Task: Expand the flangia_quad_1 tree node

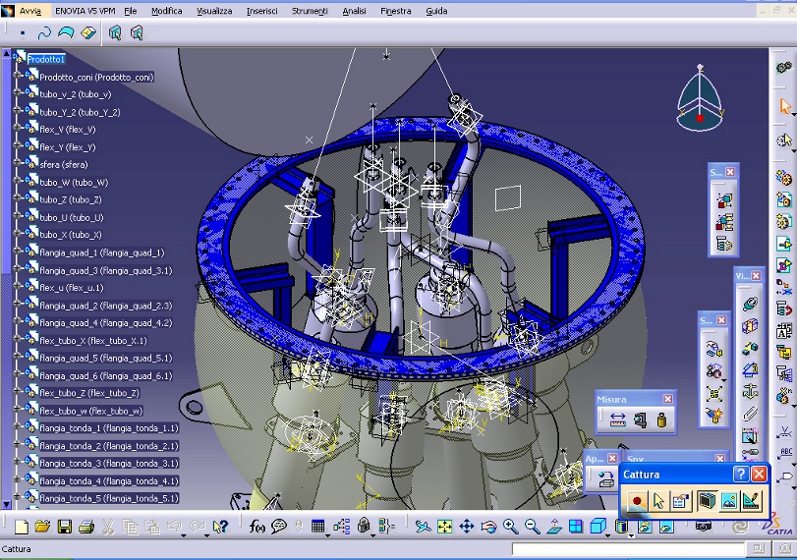Action: tap(17, 252)
